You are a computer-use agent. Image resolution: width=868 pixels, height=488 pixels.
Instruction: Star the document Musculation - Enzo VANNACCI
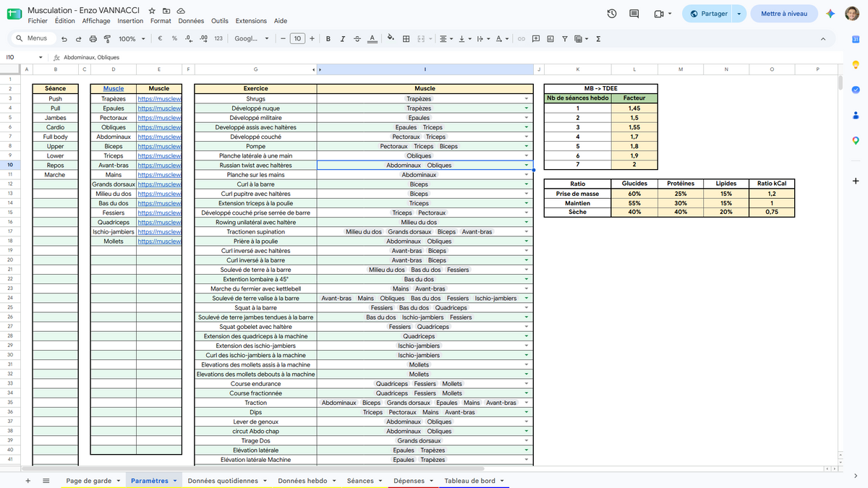152,12
